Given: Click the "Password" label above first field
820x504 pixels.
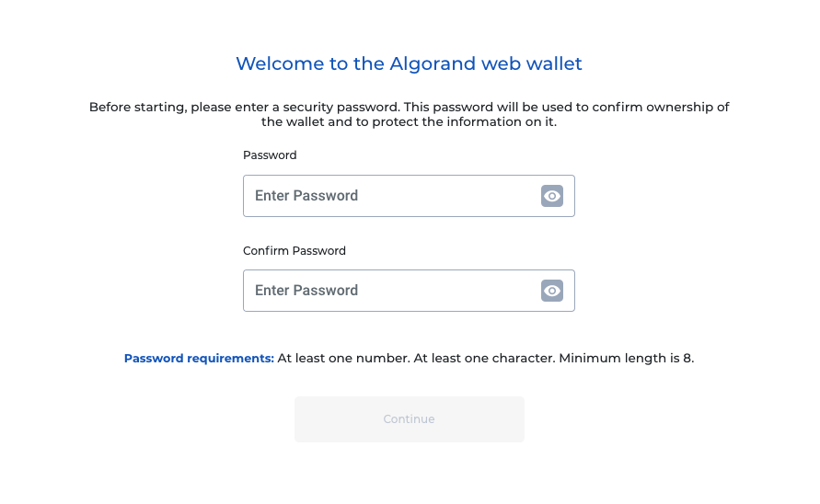Looking at the screenshot, I should [270, 155].
